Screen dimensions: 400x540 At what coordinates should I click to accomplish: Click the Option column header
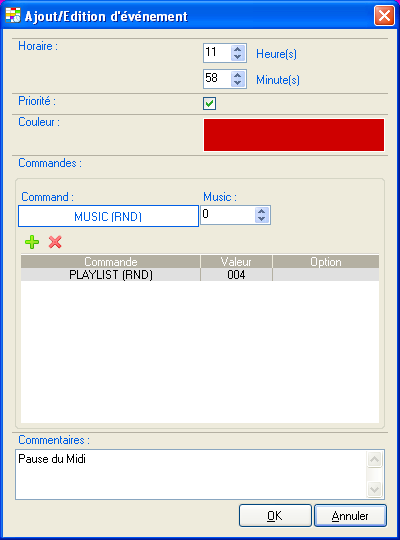(326, 262)
